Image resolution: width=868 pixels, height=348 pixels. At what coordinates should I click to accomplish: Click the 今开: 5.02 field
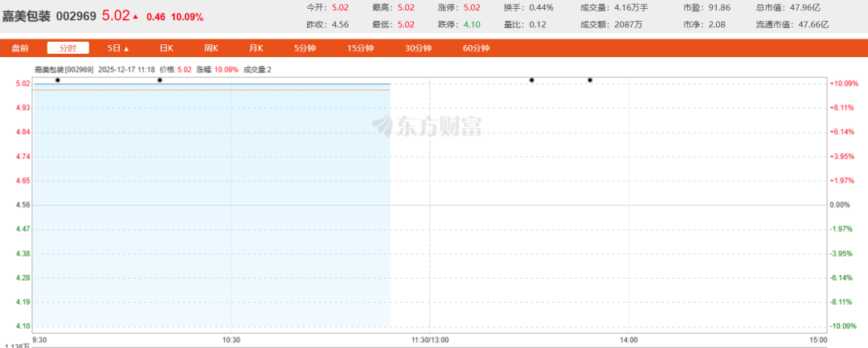coord(327,8)
